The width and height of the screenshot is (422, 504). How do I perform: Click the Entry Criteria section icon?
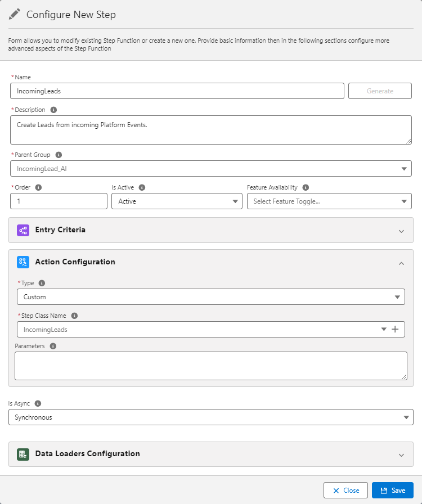click(23, 230)
